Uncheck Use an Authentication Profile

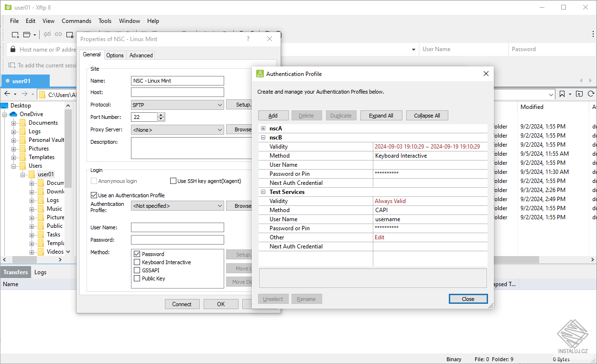click(x=94, y=195)
